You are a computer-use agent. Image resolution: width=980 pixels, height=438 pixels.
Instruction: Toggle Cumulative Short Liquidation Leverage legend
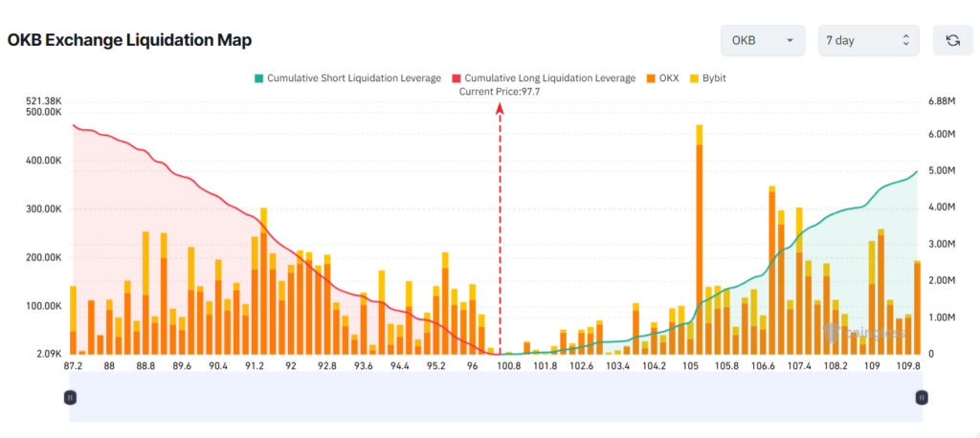pos(347,78)
